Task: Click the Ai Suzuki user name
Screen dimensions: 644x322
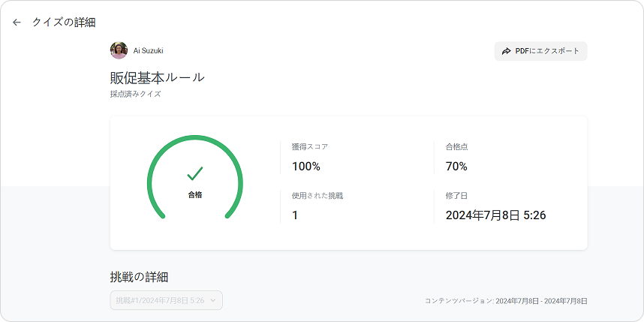Action: [148, 51]
